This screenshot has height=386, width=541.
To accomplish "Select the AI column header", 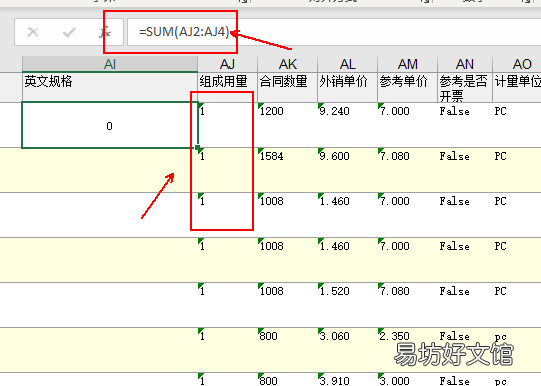I will point(110,64).
